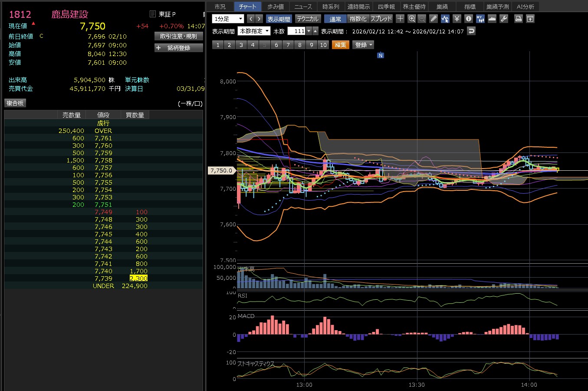Viewport: 588px width, 391px height.
Task: Click the yen price display icon
Action: 457,19
